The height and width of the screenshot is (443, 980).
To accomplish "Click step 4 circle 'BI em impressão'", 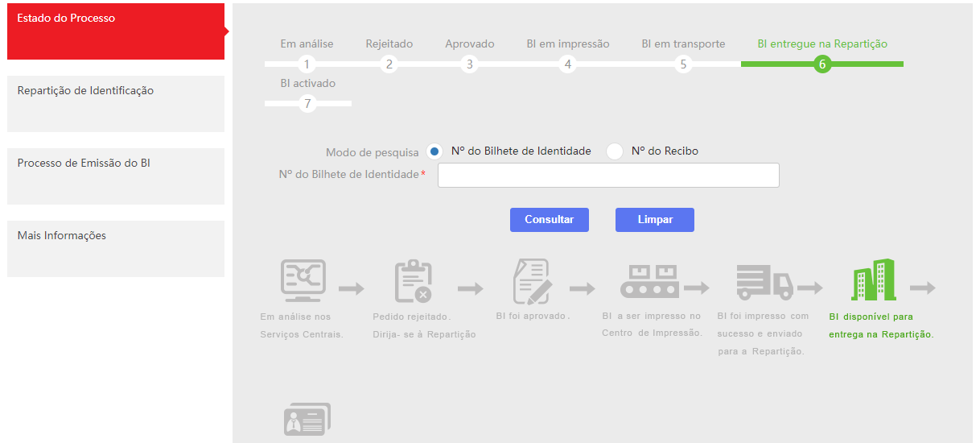I will 568,64.
